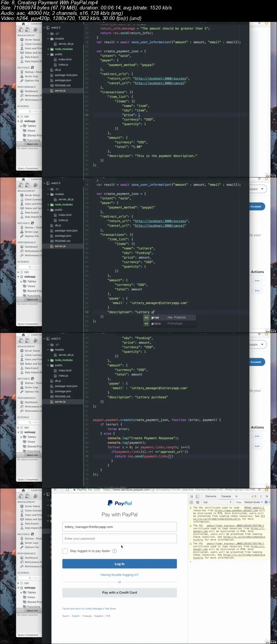The height and width of the screenshot is (644, 277).
Task: Click Pay with a Credit Card
Action: [x=120, y=593]
